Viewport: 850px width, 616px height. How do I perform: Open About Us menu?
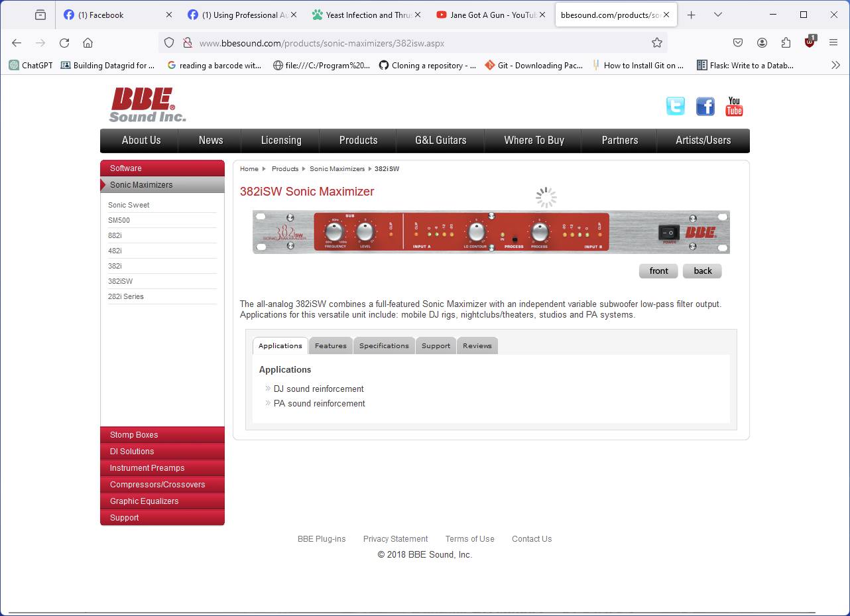(141, 140)
